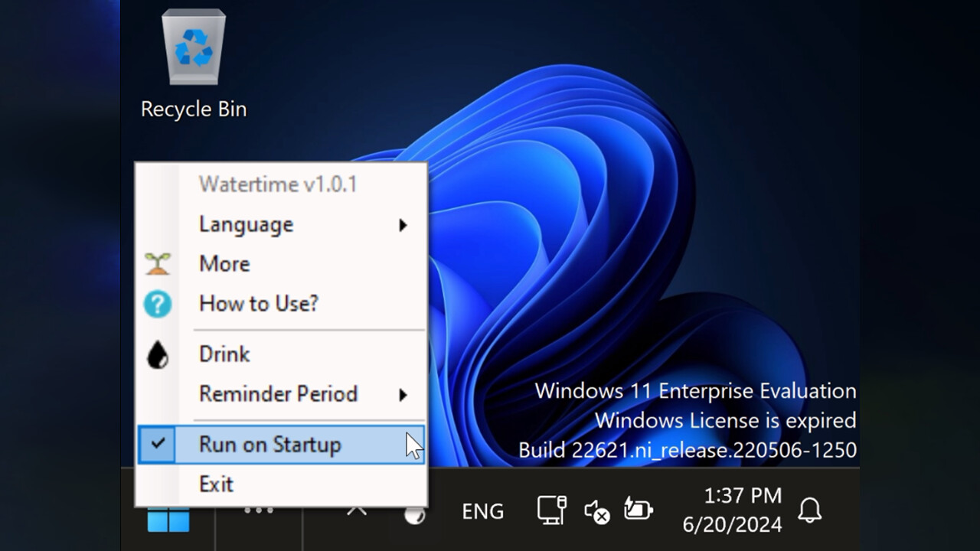980x551 pixels.
Task: Select More from the Watertime menu
Action: pyautogui.click(x=224, y=263)
